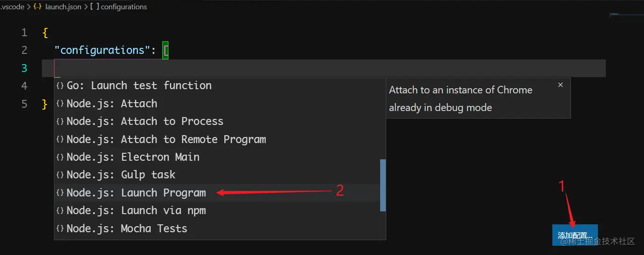Viewport: 644px width, 255px height.
Task: Click the "configurations" key in editor
Action: (100, 50)
